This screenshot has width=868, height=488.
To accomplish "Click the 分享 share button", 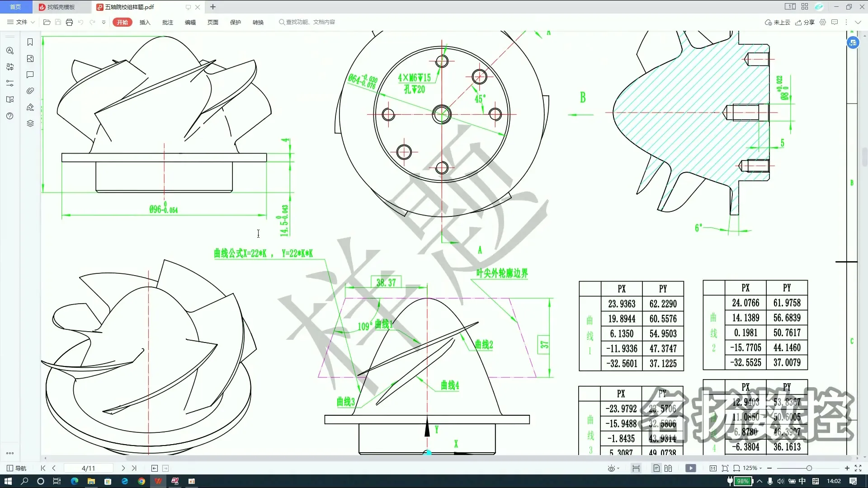I will coord(805,22).
